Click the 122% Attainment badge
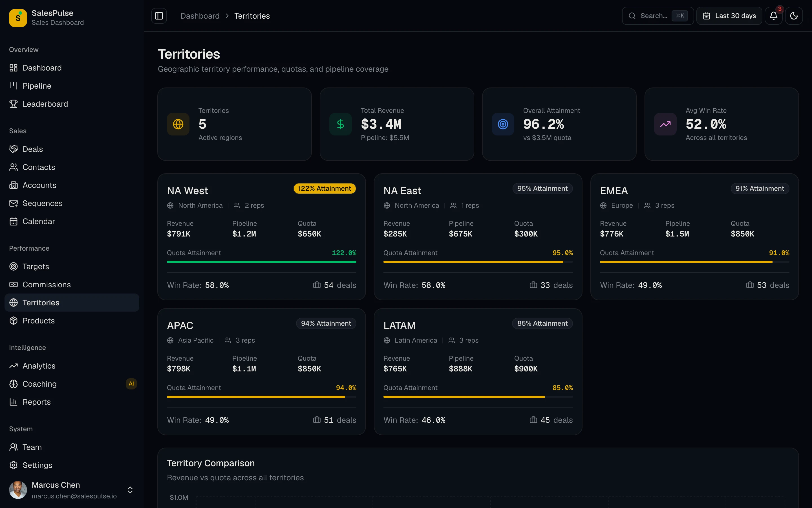The width and height of the screenshot is (812, 508). click(325, 189)
